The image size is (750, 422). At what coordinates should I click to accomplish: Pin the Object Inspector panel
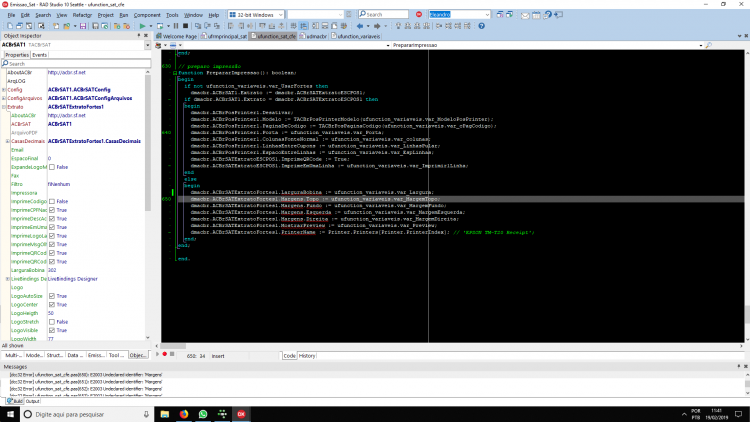pos(139,36)
